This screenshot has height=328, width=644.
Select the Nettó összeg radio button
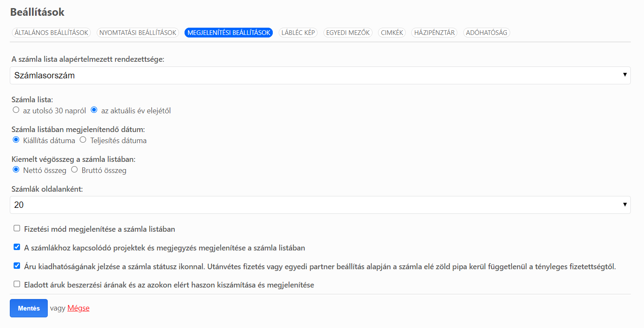point(16,170)
